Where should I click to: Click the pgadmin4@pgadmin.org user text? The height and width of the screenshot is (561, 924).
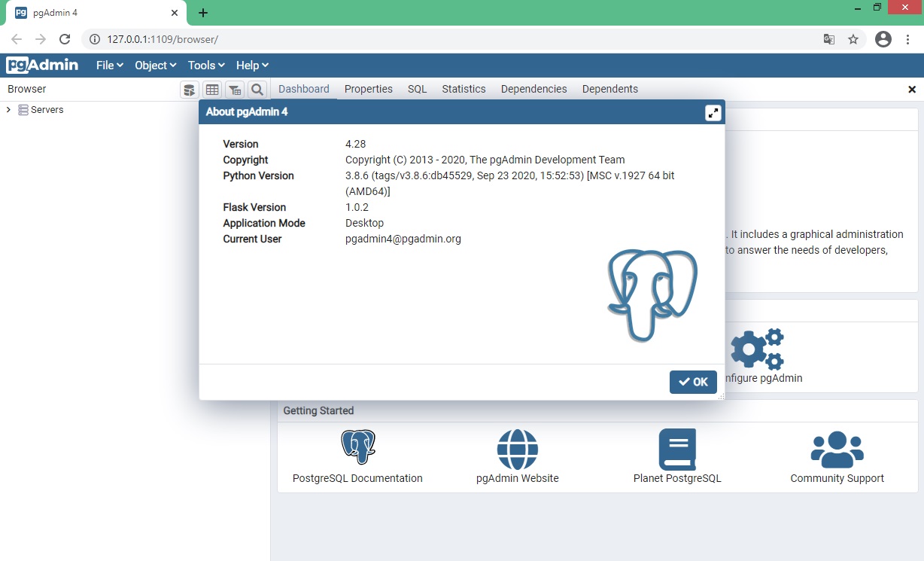(x=403, y=239)
